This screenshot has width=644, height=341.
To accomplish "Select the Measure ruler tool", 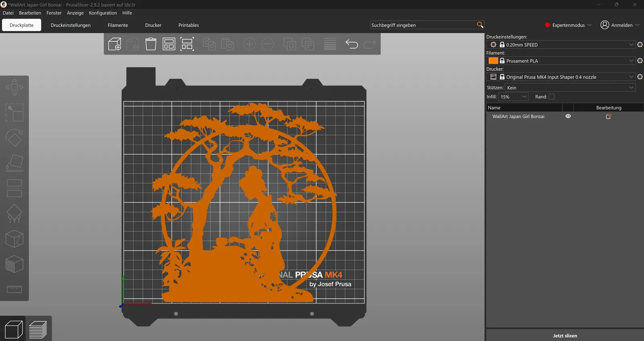I will click(14, 289).
